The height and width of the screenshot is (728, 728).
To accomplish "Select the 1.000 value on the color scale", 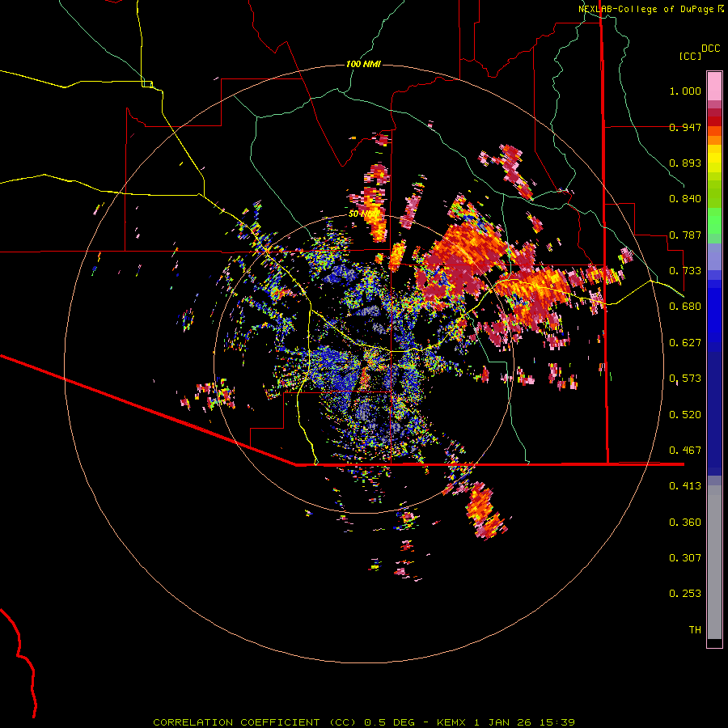I will (x=685, y=91).
